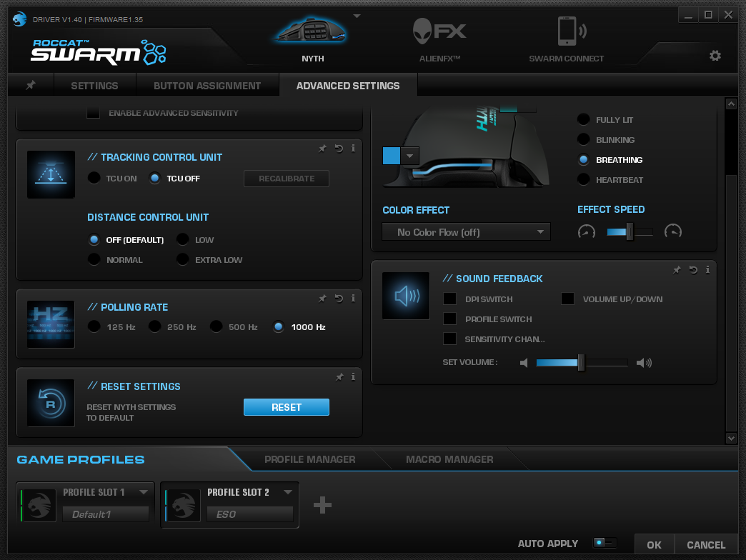746x560 pixels.
Task: Click the Roccat logo in title bar
Action: (x=19, y=19)
